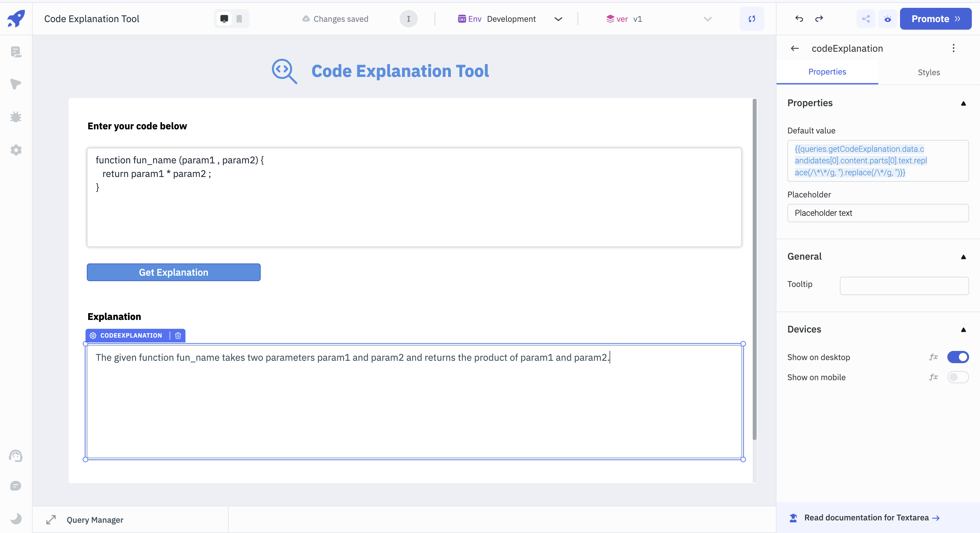Delete component via trash icon on CODEEXPLANATION
This screenshot has width=980, height=533.
(x=178, y=336)
